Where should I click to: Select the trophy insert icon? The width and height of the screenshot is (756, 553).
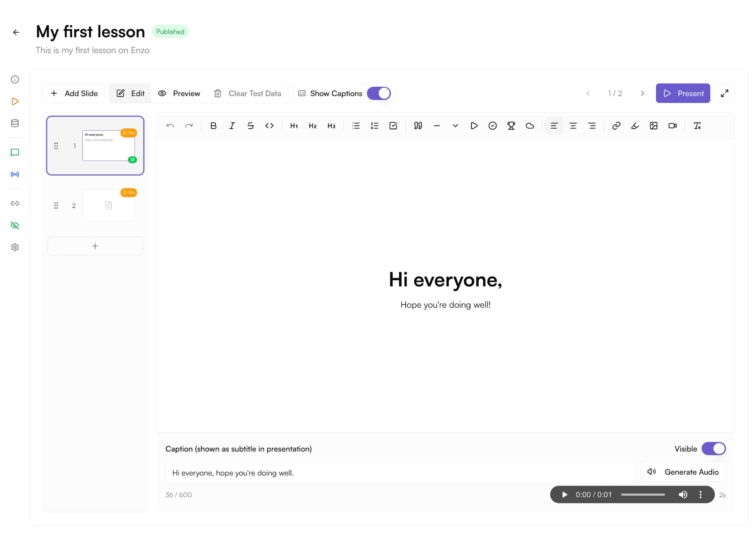coord(511,126)
